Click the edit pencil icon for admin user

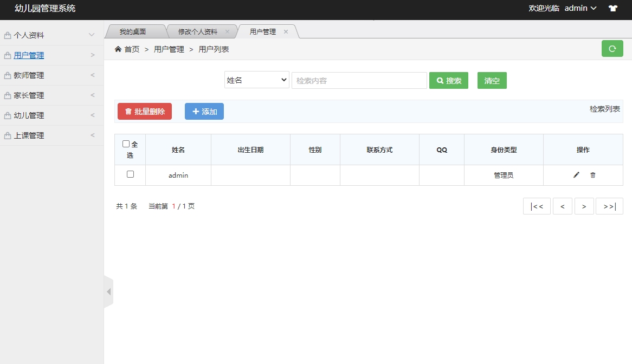pos(576,175)
